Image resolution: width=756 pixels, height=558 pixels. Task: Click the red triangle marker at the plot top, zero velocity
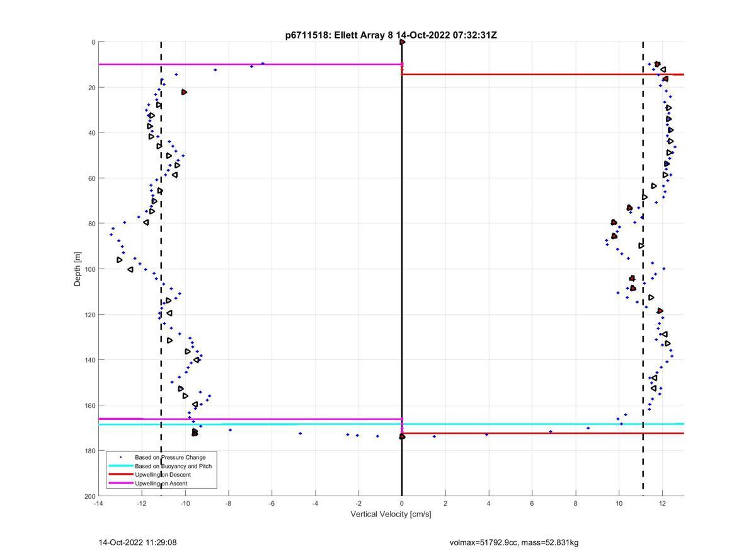click(x=402, y=42)
